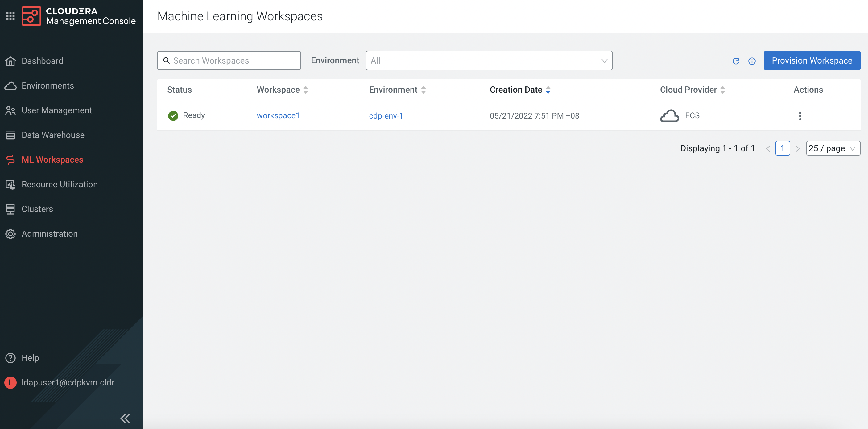Image resolution: width=868 pixels, height=429 pixels.
Task: Click the info circle icon
Action: 752,61
